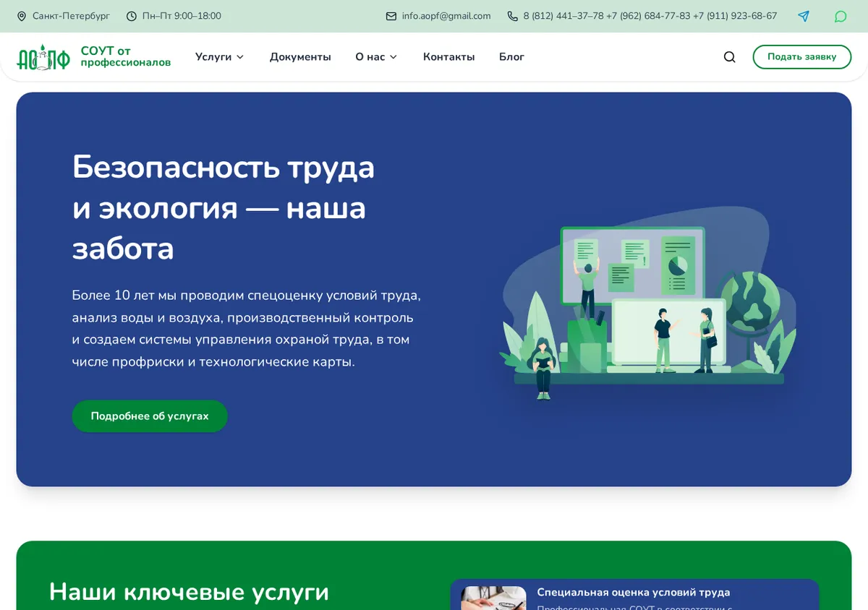
Task: Go to the Блог page
Action: click(x=511, y=57)
